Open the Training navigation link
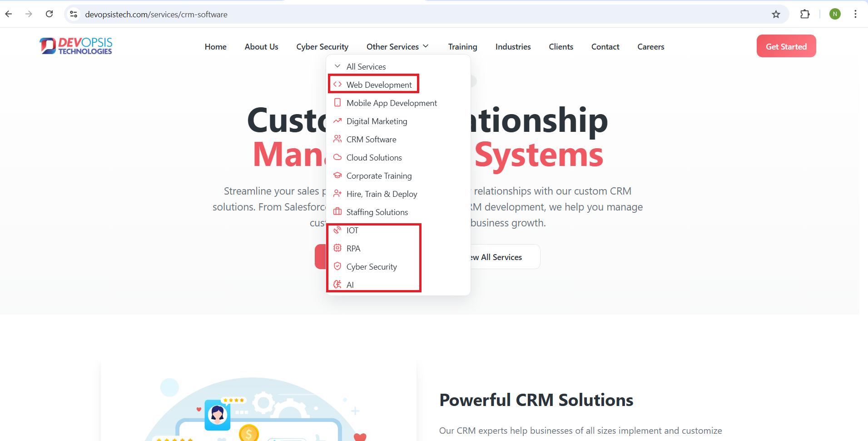This screenshot has width=868, height=441. click(x=462, y=47)
